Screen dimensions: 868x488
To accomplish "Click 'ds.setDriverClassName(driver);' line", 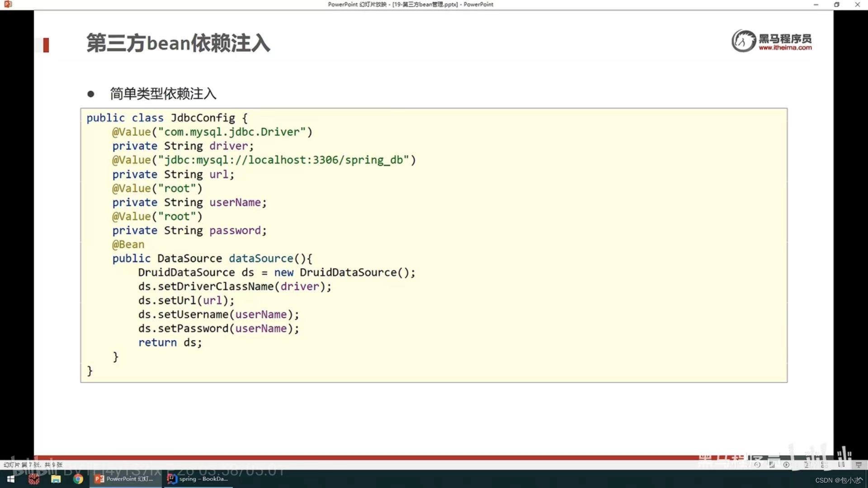I will 235,286.
